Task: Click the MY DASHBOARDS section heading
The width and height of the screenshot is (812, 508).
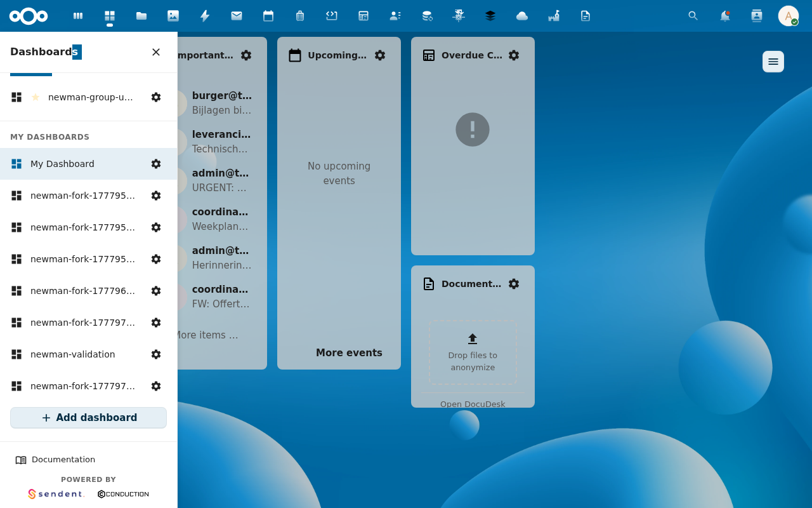Action: [x=49, y=137]
